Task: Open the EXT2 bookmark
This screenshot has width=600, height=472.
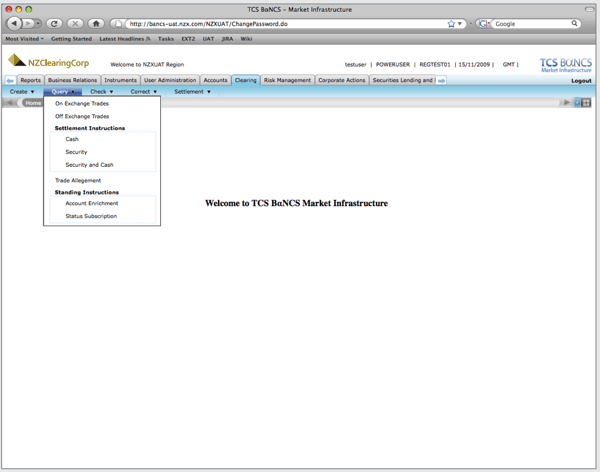Action: pyautogui.click(x=188, y=39)
